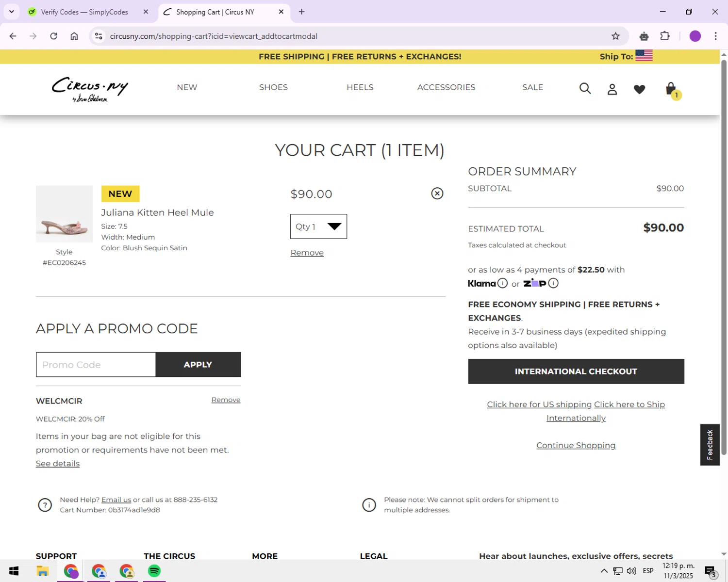728x582 pixels.
Task: Remove the WELCMCIR promo code
Action: point(226,400)
